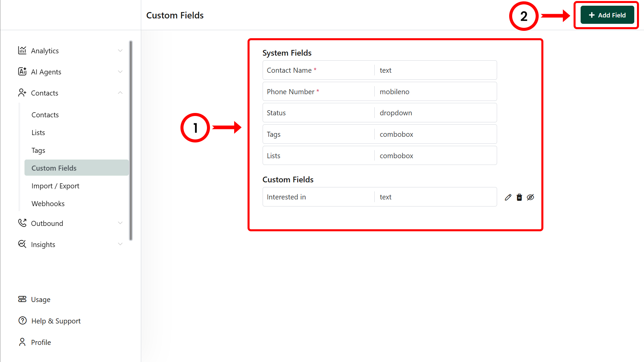
Task: Click the Contacts person-plus icon
Action: (x=22, y=93)
